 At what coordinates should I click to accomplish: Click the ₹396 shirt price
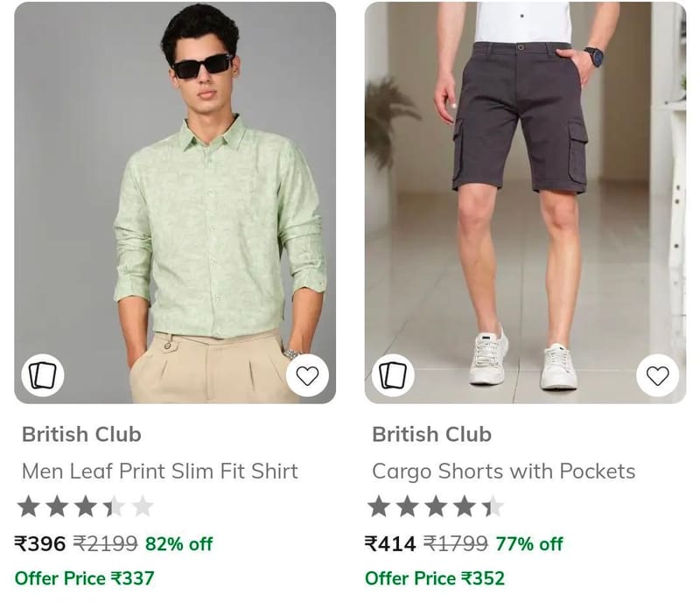tap(40, 544)
